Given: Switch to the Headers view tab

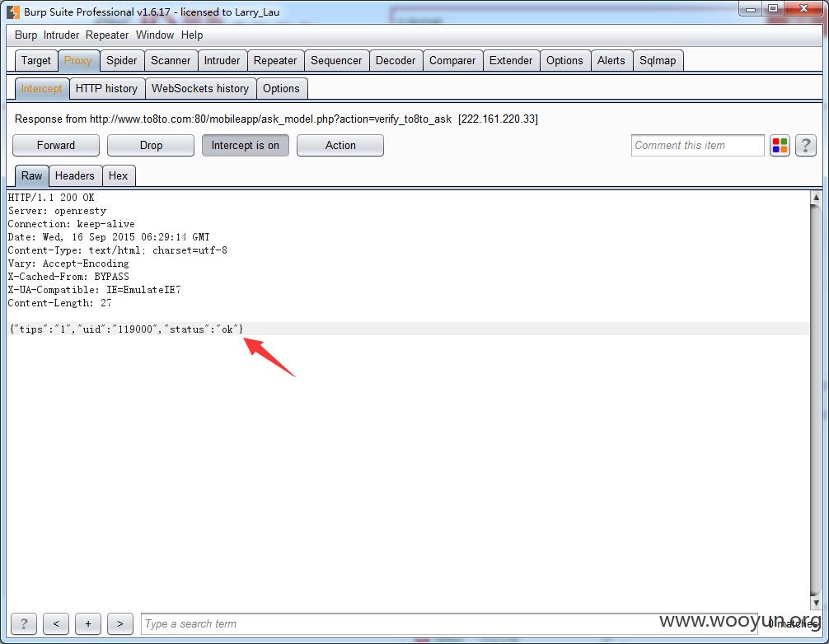Looking at the screenshot, I should tap(75, 176).
